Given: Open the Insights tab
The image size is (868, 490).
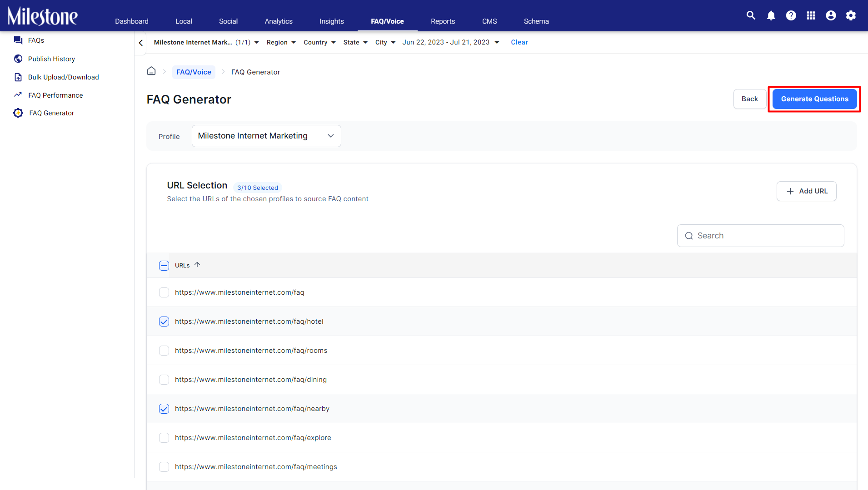Looking at the screenshot, I should tap(332, 21).
